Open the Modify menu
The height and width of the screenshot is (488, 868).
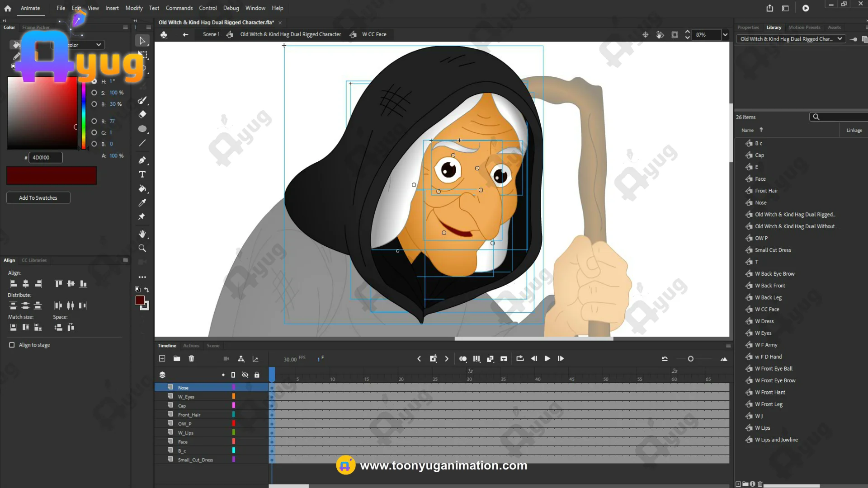(x=134, y=8)
